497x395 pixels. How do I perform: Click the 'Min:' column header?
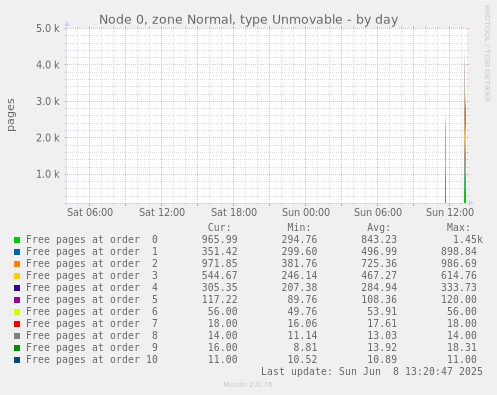(x=299, y=228)
